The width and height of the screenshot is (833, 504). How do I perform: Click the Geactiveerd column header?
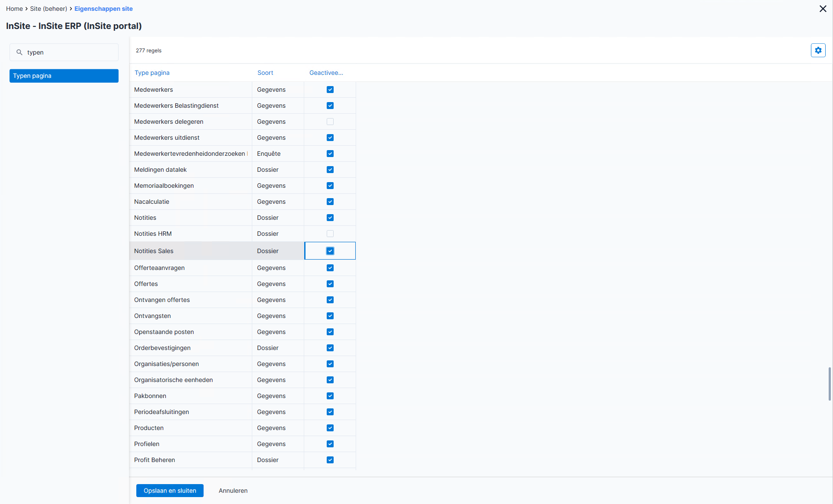click(x=326, y=73)
